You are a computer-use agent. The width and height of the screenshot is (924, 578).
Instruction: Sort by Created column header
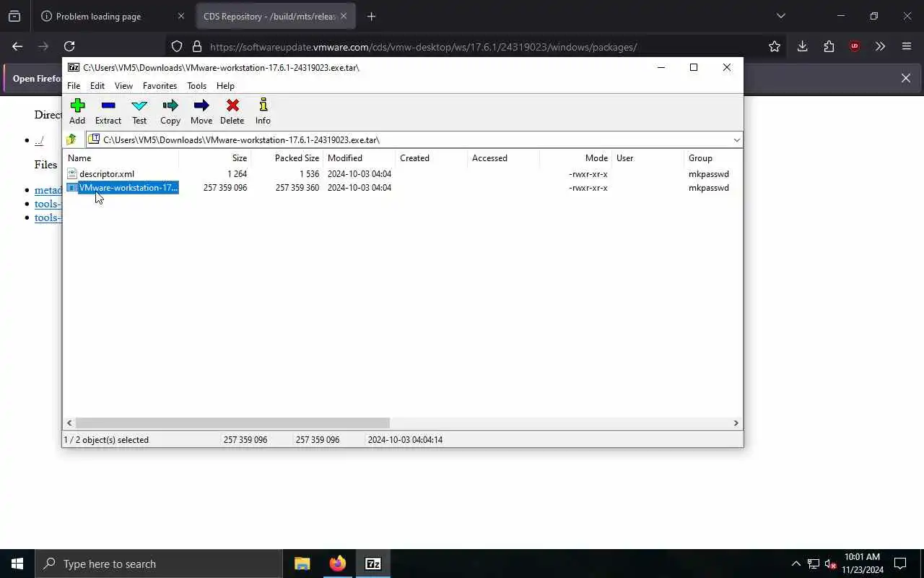[x=432, y=158]
